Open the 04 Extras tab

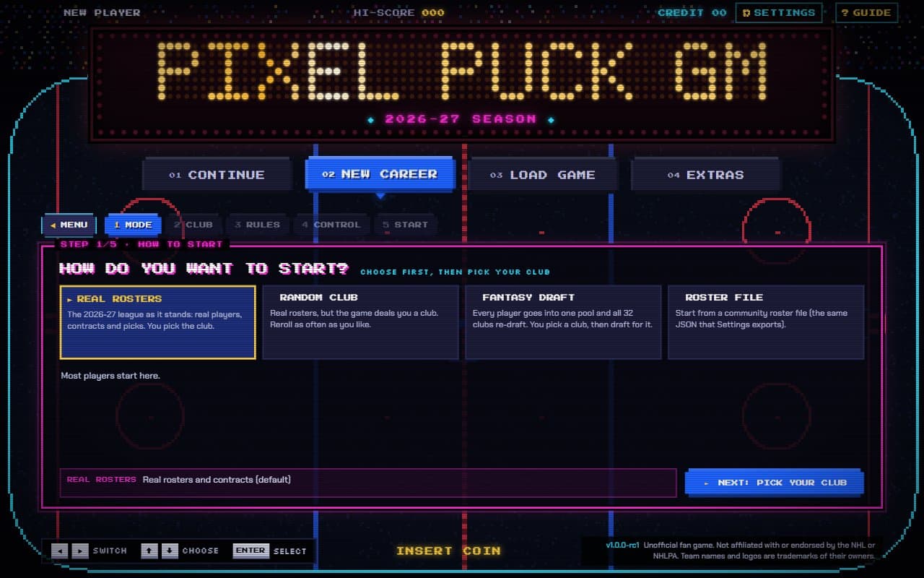(x=706, y=175)
